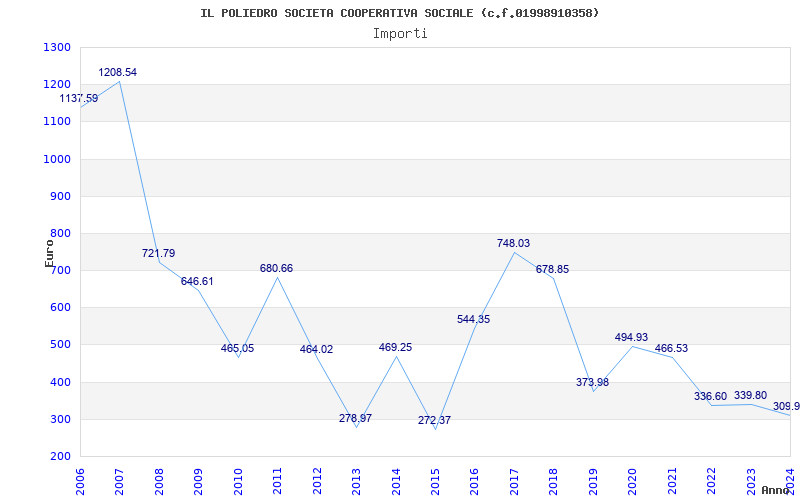
Task: Click the 2015 year axis label
Action: point(435,481)
